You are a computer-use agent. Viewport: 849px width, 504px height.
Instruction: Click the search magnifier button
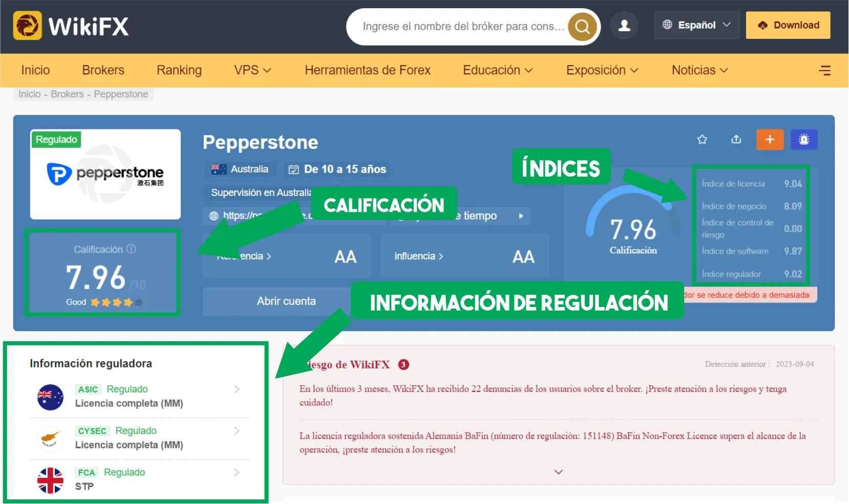click(x=583, y=26)
